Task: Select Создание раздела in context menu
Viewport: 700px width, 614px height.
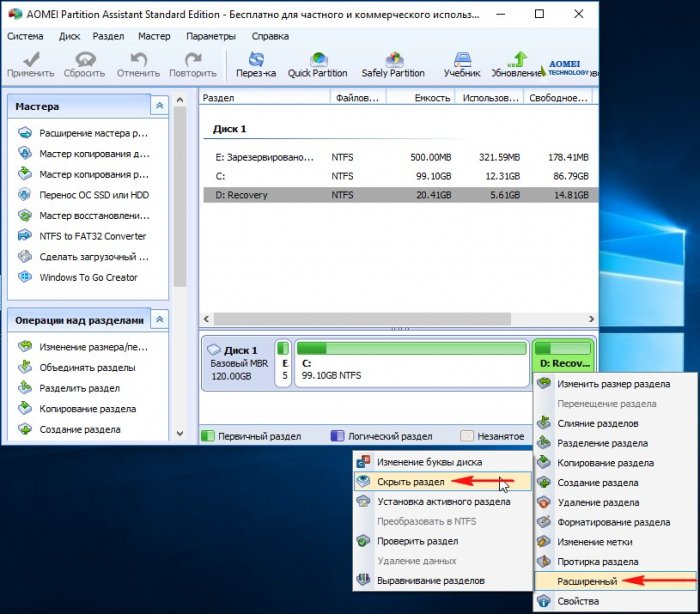Action: tap(615, 482)
